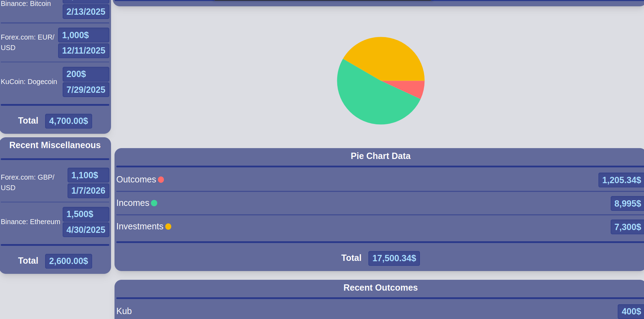Click the 400$ amount for Kub

point(631,311)
